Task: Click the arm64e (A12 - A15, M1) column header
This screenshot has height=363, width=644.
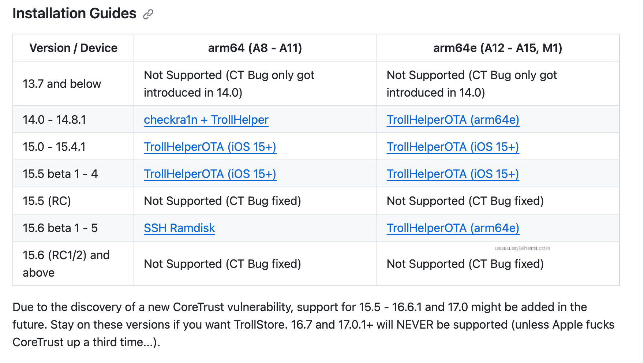Action: coord(497,48)
